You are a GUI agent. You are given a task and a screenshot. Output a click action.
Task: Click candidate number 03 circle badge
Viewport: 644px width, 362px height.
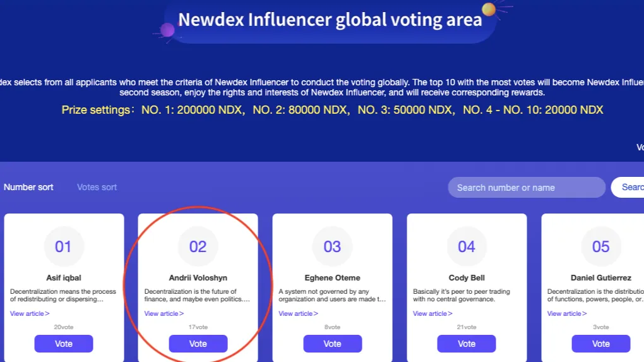pyautogui.click(x=332, y=246)
